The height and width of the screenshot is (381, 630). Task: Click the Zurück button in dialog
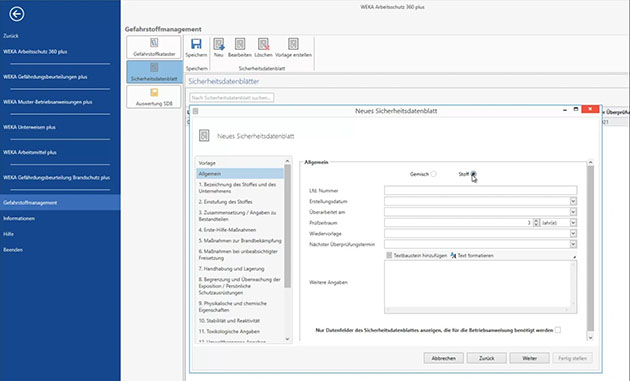click(487, 358)
